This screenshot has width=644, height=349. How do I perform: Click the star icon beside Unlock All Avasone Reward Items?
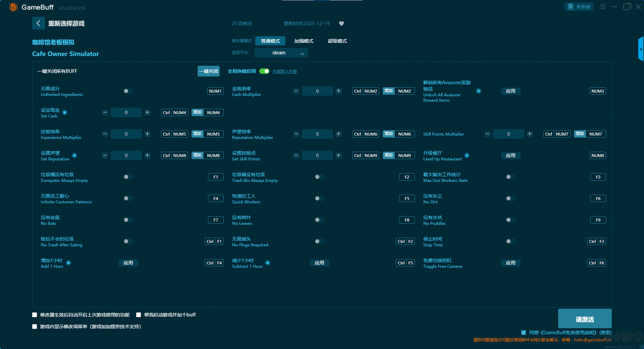(479, 91)
